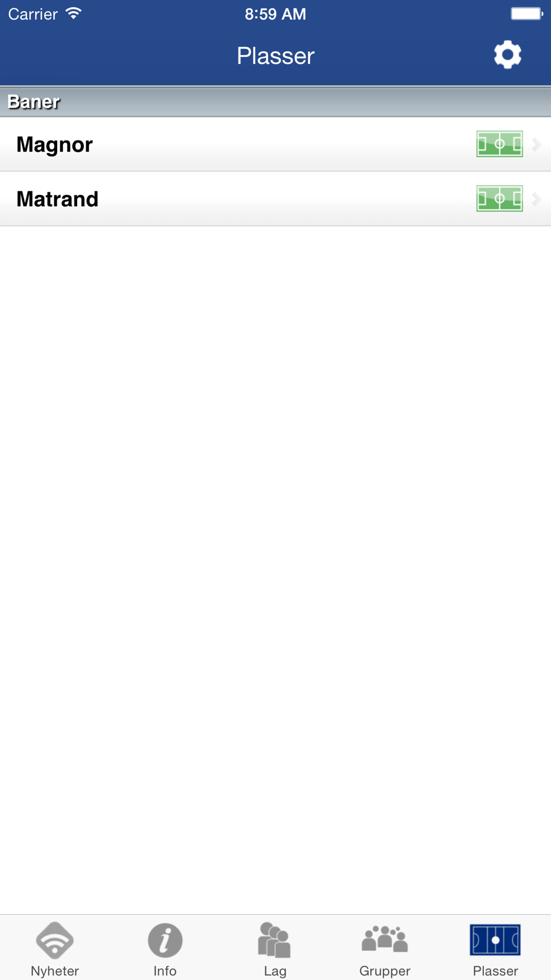Expand the Magnor row chevron
551x980 pixels.
[537, 144]
